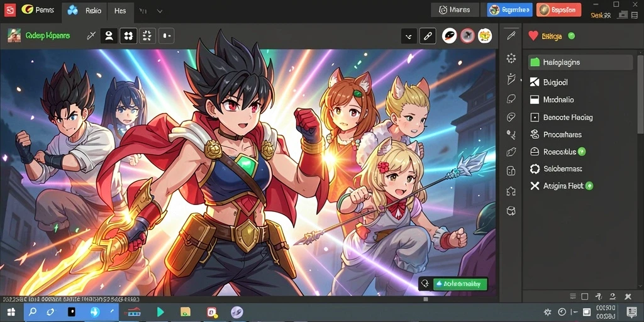Click the wand icon beside the green title
The height and width of the screenshot is (322, 644).
tap(91, 36)
